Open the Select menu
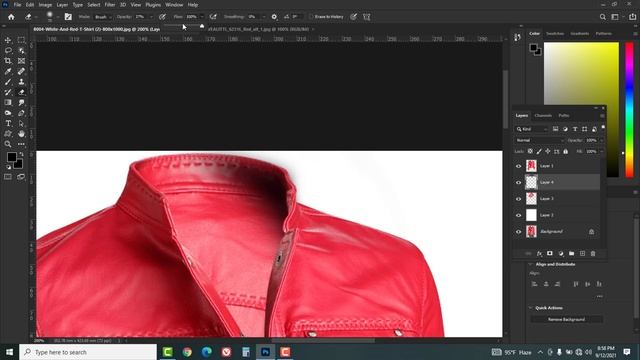 tap(93, 5)
